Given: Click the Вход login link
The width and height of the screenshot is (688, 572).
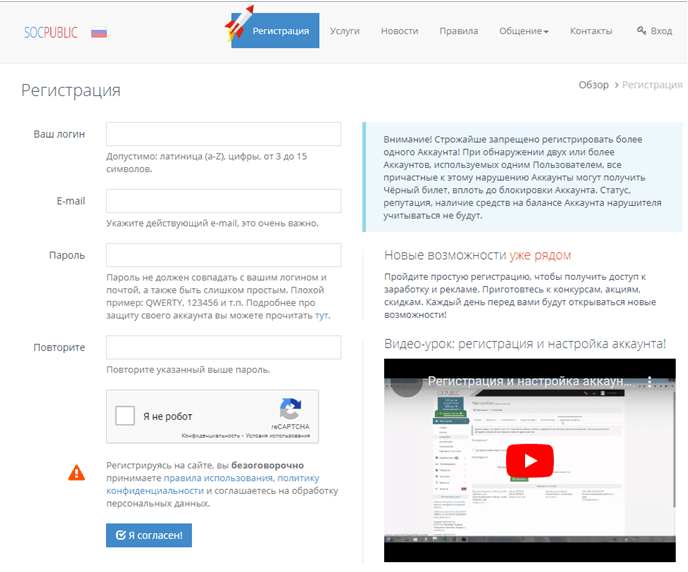Looking at the screenshot, I should point(661,31).
